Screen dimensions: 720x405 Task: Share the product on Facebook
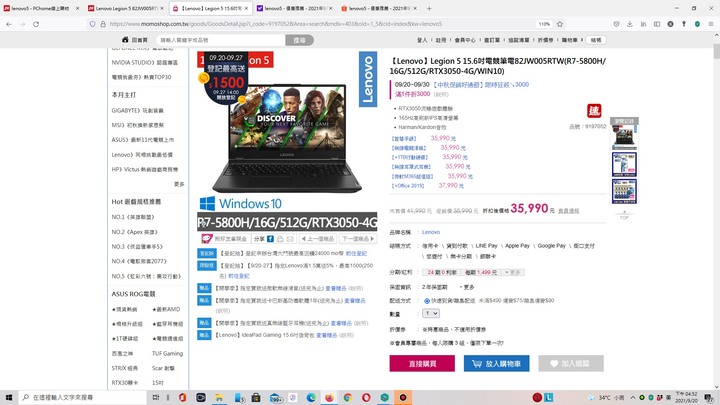coord(270,239)
